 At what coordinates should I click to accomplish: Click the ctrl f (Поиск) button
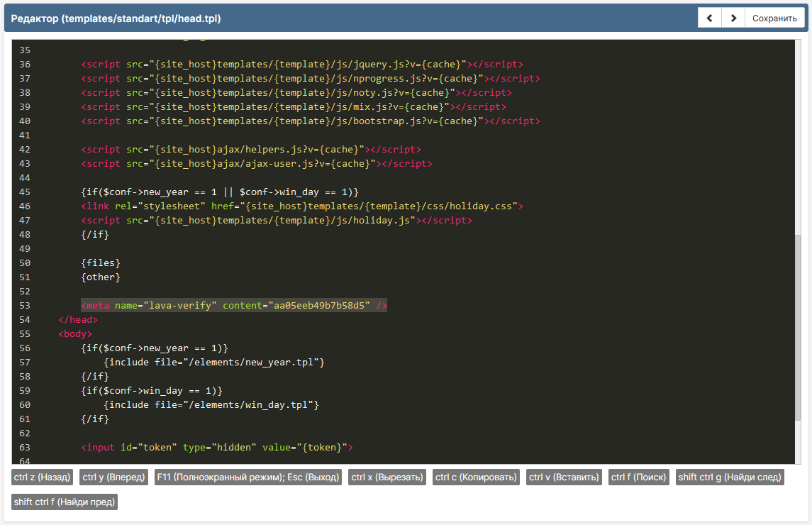638,477
